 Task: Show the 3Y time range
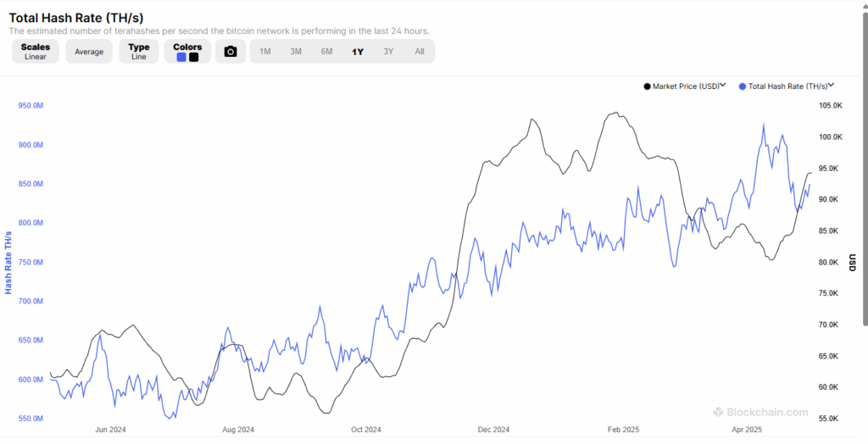point(388,52)
